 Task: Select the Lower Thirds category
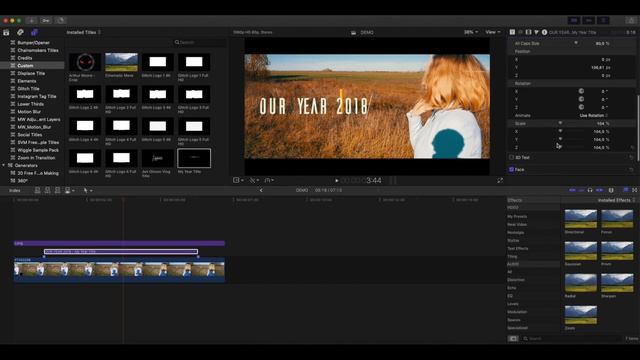coord(31,104)
